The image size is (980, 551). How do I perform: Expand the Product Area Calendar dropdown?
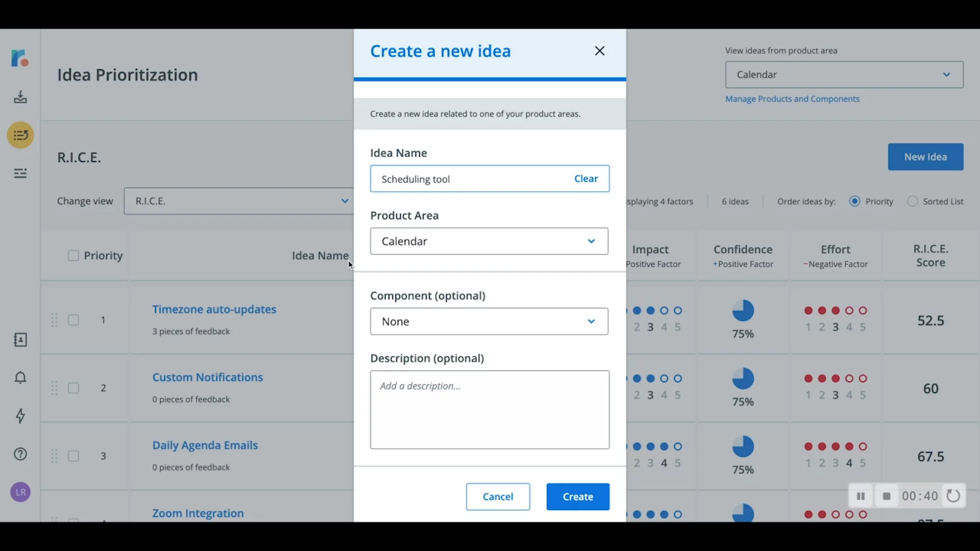coord(489,241)
